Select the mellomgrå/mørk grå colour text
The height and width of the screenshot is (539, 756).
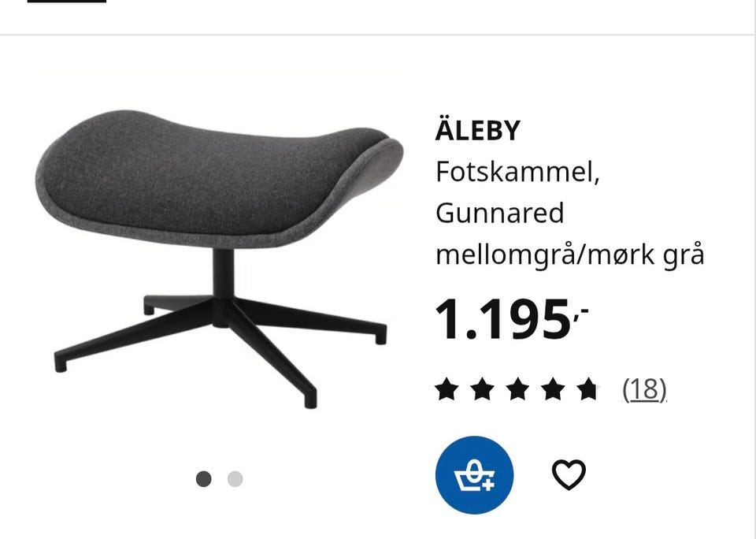click(x=570, y=255)
